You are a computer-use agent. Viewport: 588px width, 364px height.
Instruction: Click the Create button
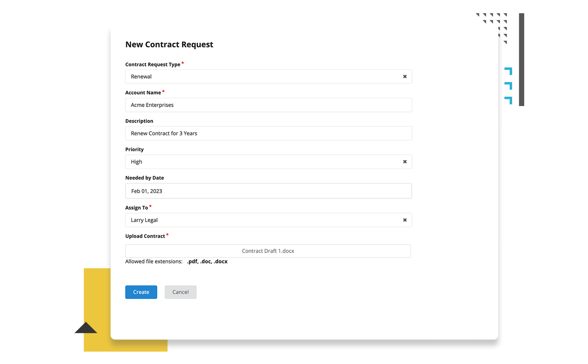click(141, 292)
